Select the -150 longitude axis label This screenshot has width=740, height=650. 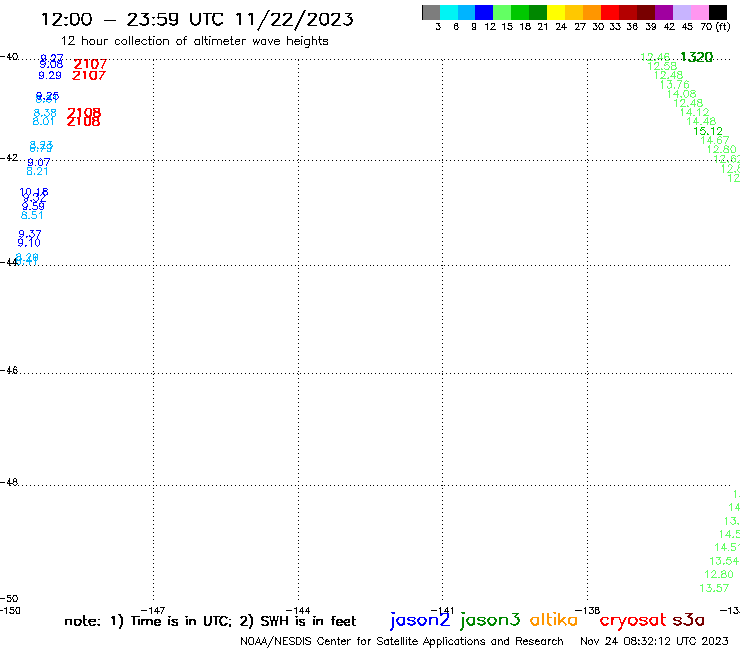click(10, 610)
